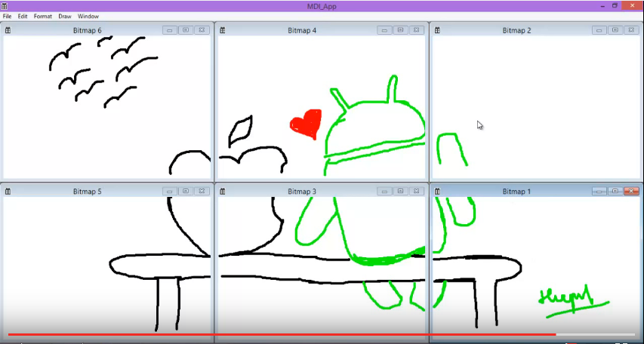Close the Bitmap 4 child window
The image size is (644, 344).
417,30
